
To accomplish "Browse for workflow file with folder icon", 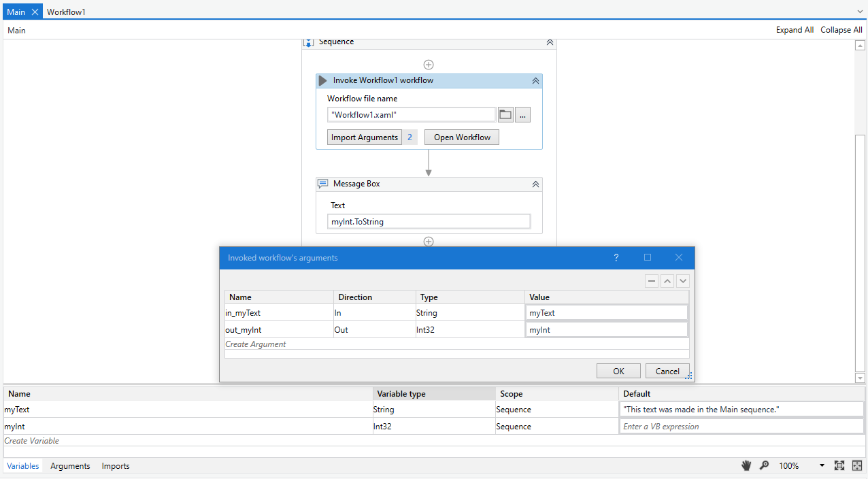I will click(x=505, y=115).
